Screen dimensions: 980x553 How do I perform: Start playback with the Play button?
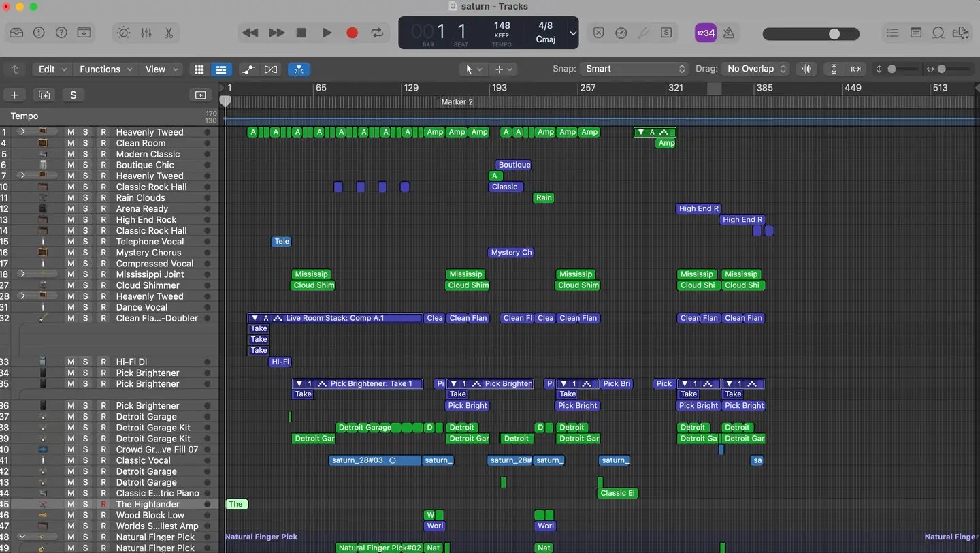click(327, 33)
